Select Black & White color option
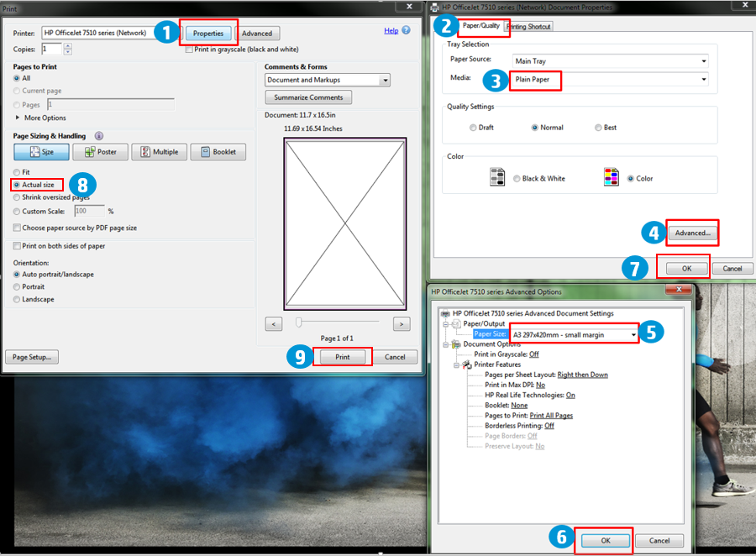The image size is (756, 556). 517,178
